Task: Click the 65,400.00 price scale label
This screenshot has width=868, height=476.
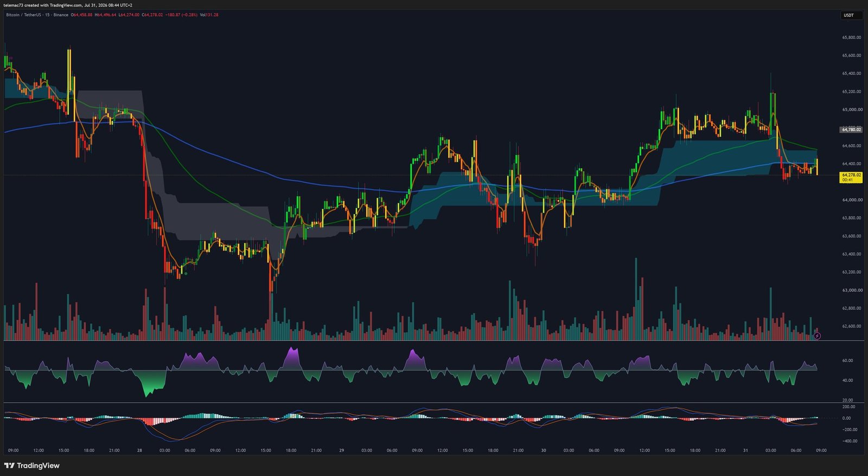Action: [852, 73]
